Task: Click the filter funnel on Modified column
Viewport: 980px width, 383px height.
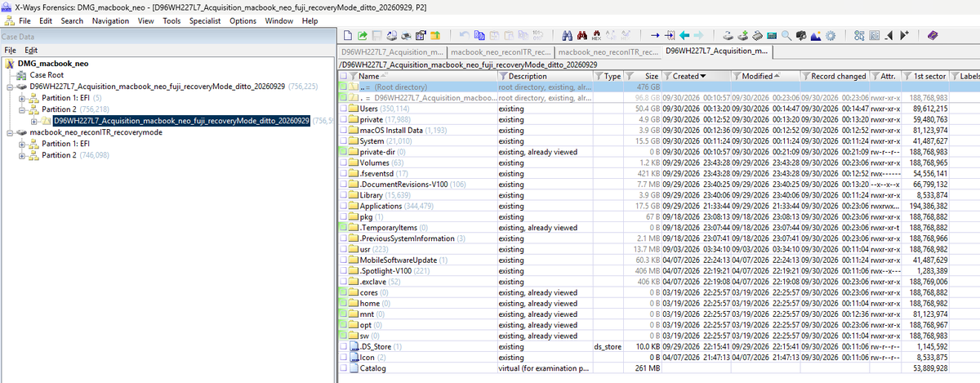Action: tap(737, 76)
